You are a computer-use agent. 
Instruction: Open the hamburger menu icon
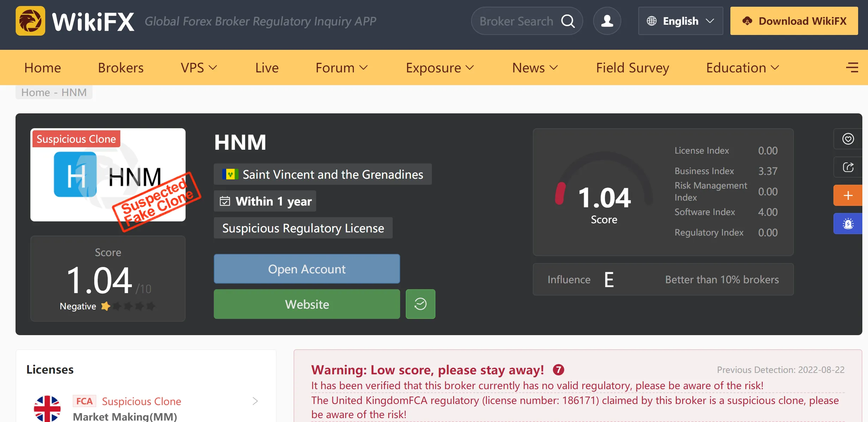(852, 67)
